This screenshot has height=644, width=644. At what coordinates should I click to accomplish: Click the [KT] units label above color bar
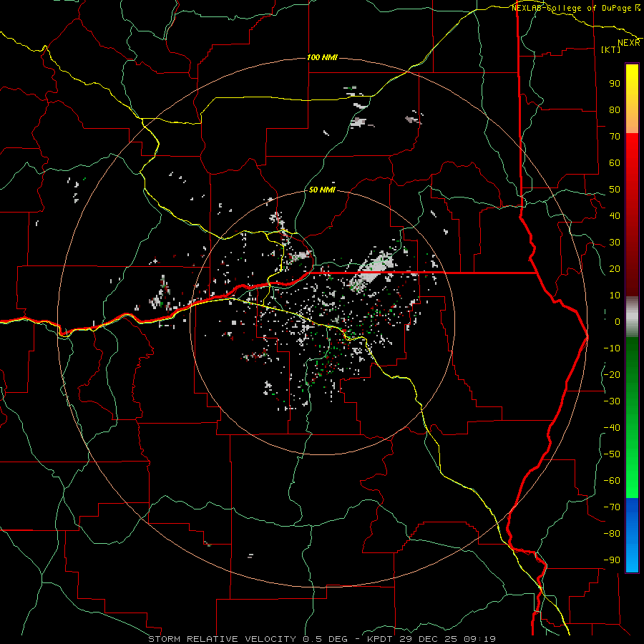click(610, 49)
